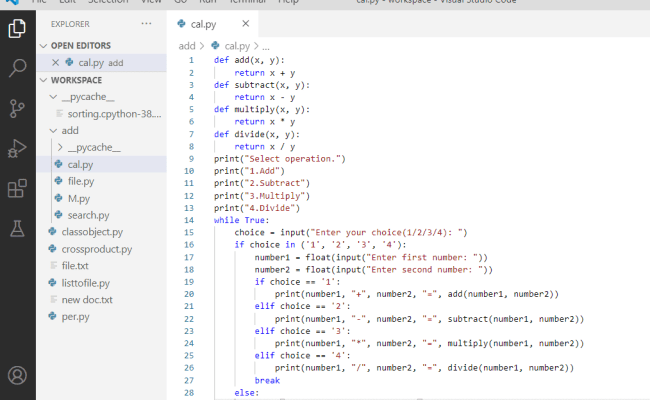Viewport: 650px width, 400px height.
Task: Open the Accounts menu icon
Action: tap(17, 376)
